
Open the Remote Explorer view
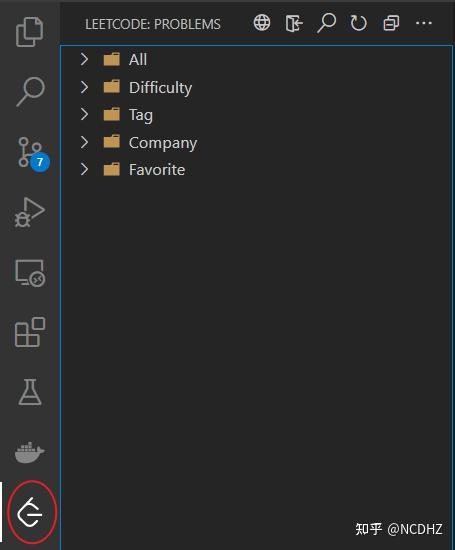pos(30,273)
